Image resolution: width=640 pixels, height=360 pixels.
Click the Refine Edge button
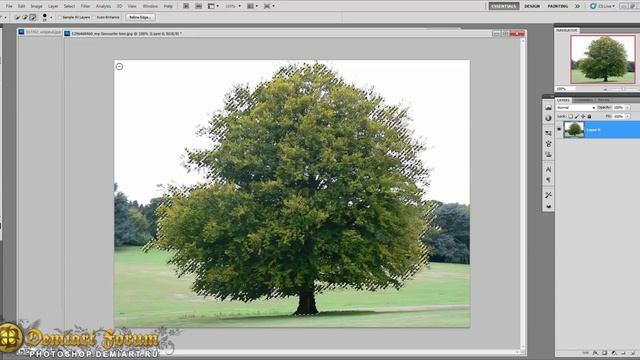tap(140, 17)
